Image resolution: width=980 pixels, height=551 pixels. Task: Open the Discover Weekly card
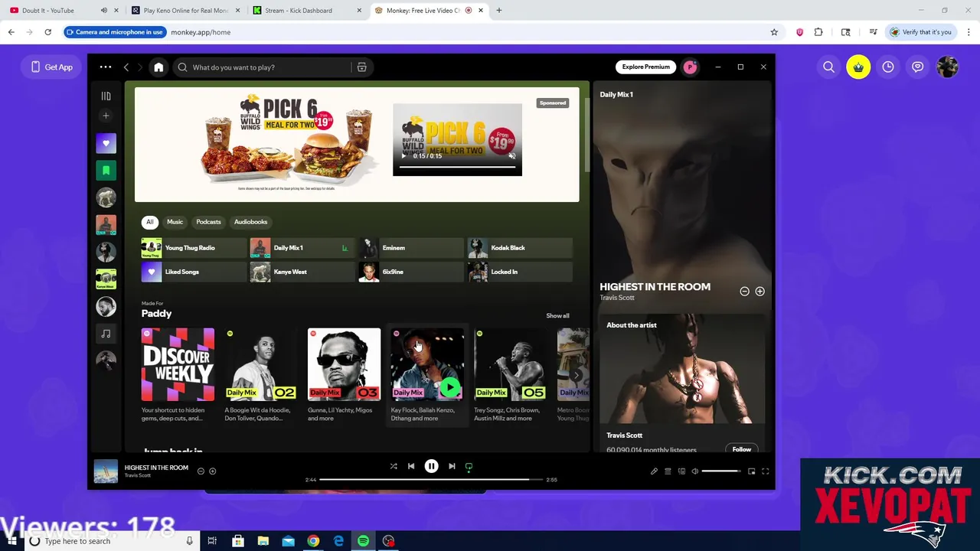point(178,375)
